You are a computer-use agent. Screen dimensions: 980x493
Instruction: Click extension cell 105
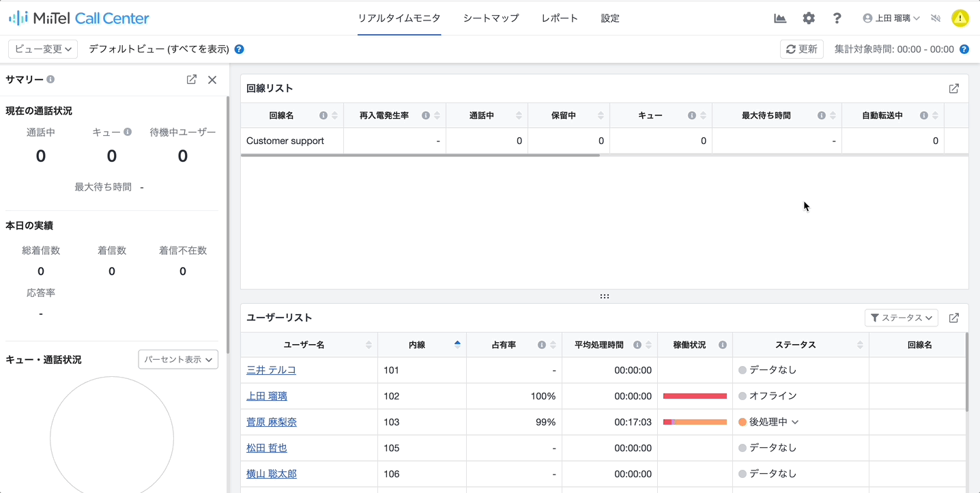(422, 448)
